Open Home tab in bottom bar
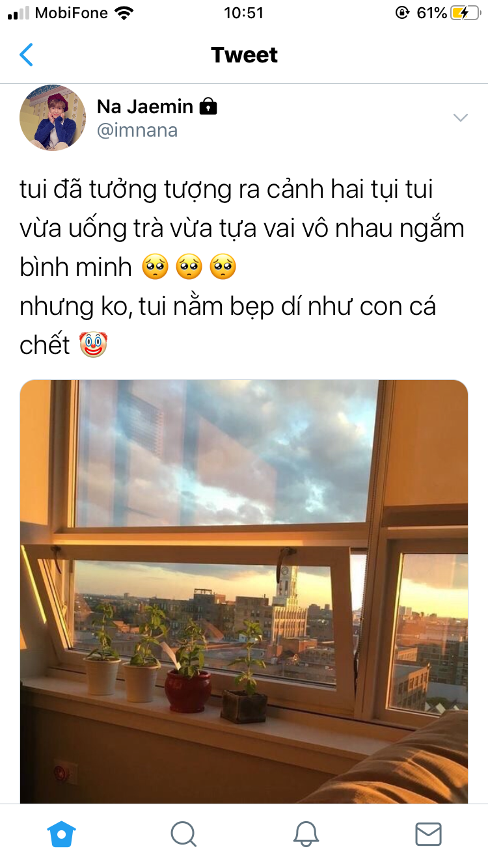488x868 pixels. click(61, 834)
